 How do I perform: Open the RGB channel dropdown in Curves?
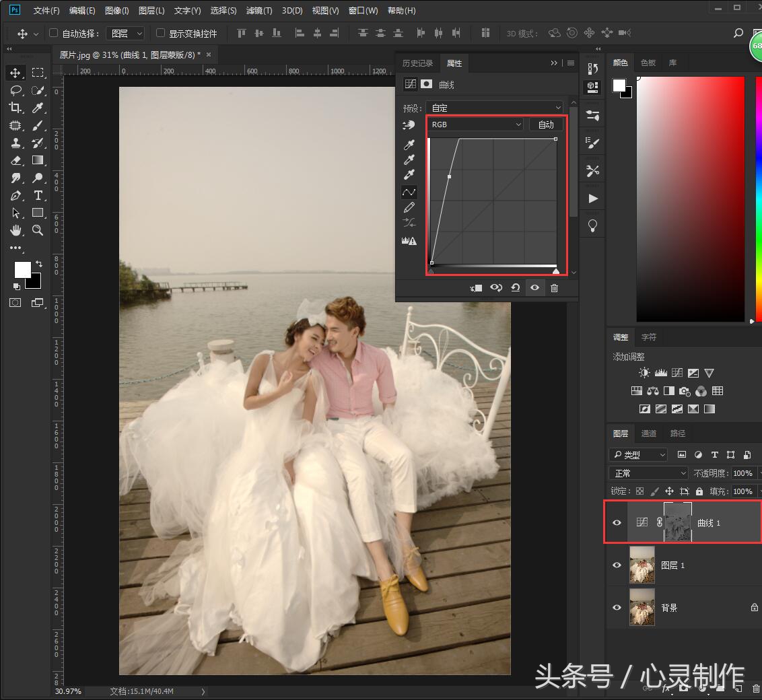click(x=475, y=124)
